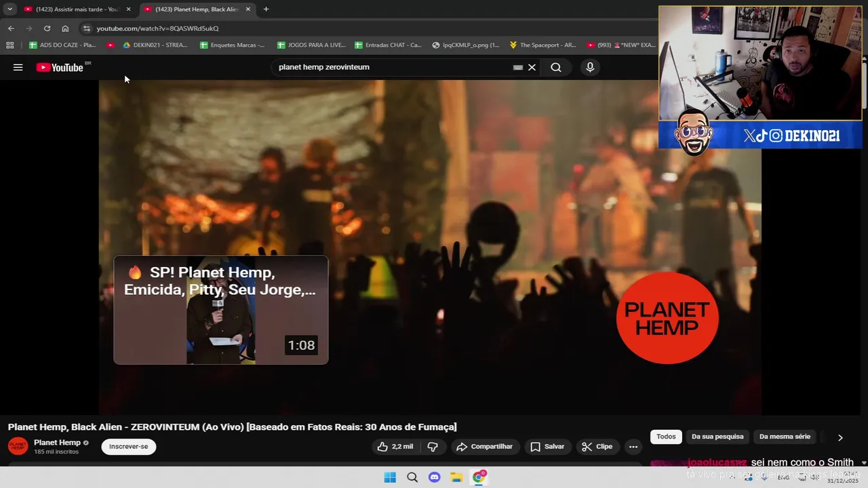Open the JOGOS PARA A LIVE bookmark

tap(311, 45)
